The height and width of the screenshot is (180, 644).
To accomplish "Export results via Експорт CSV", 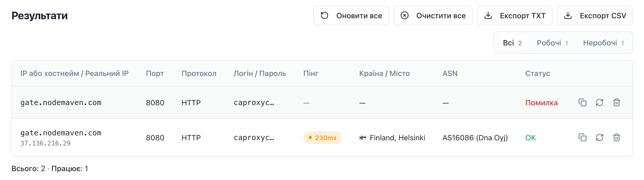I will pos(595,16).
